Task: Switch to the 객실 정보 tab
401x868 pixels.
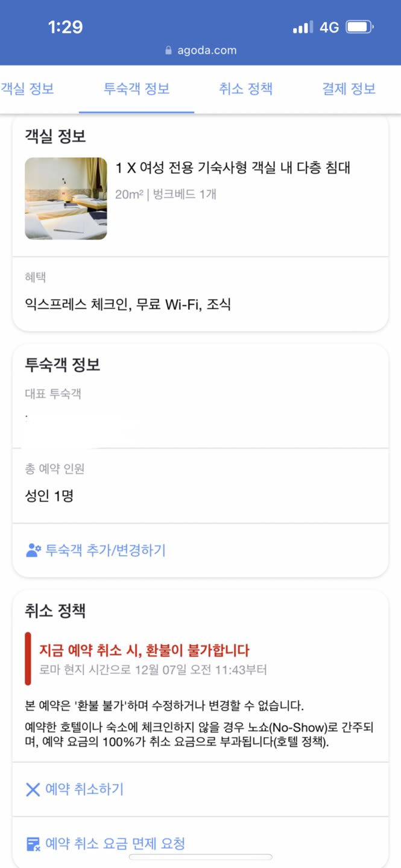Action: pyautogui.click(x=27, y=89)
